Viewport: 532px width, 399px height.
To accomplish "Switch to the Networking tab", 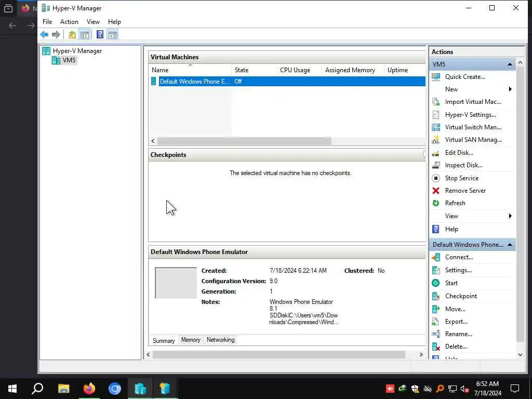I will 220,340.
